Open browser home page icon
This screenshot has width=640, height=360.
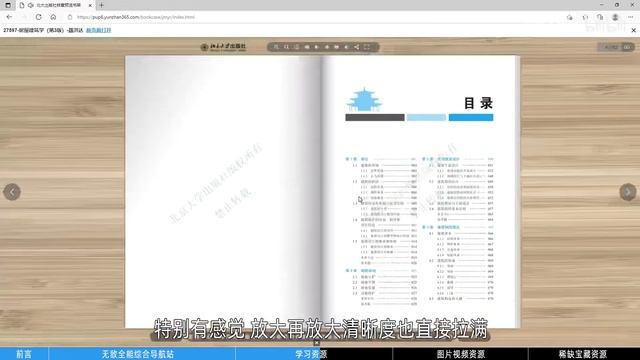[x=53, y=17]
